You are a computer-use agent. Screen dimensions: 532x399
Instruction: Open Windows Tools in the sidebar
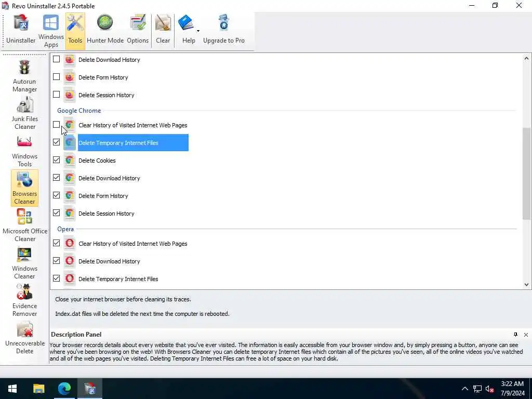pos(24,151)
